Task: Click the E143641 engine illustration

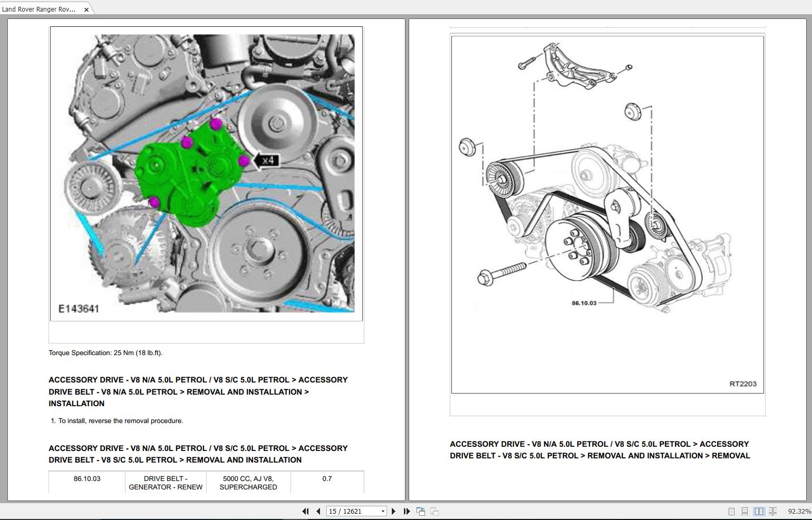Action: pyautogui.click(x=206, y=173)
